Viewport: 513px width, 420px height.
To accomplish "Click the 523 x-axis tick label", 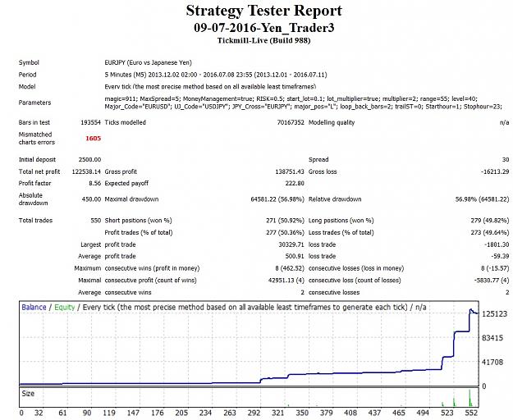I will coord(447,413).
